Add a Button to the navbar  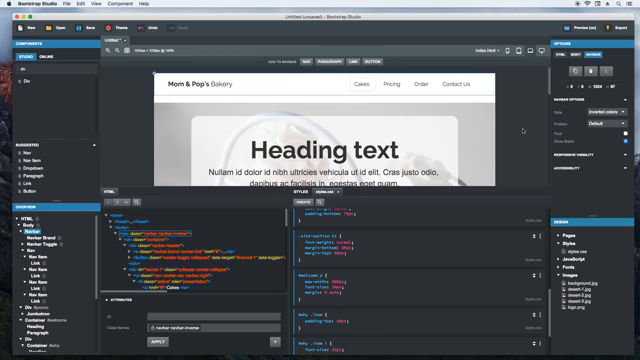tap(372, 62)
